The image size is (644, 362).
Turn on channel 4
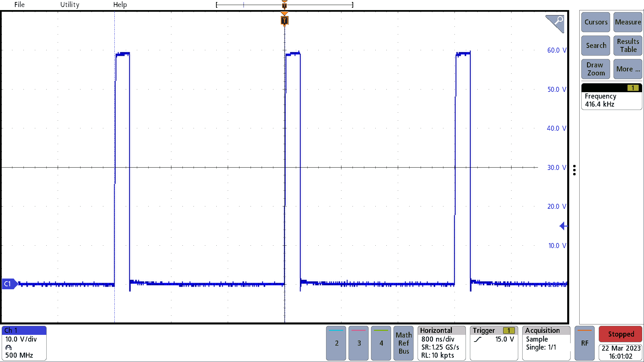381,343
